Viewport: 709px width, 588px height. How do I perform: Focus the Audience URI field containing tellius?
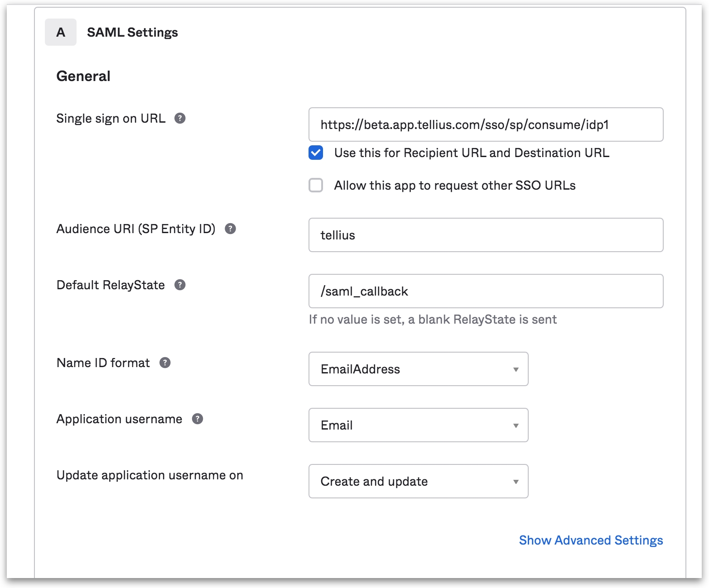486,235
